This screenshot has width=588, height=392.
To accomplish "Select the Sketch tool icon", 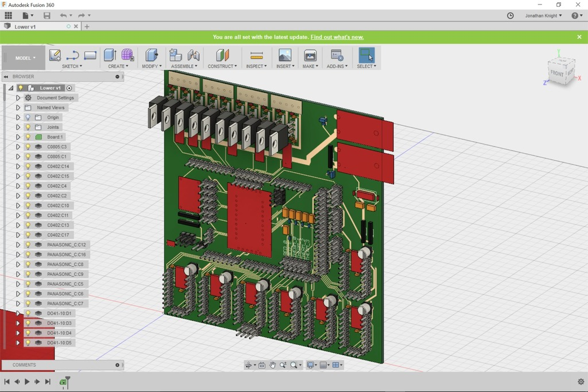I will (x=55, y=55).
